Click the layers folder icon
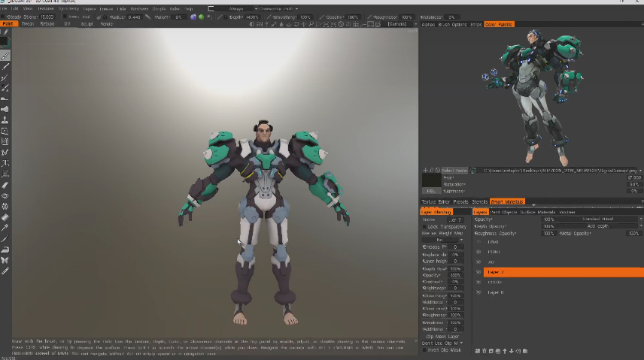Image resolution: width=644 pixels, height=360 pixels. click(525, 351)
